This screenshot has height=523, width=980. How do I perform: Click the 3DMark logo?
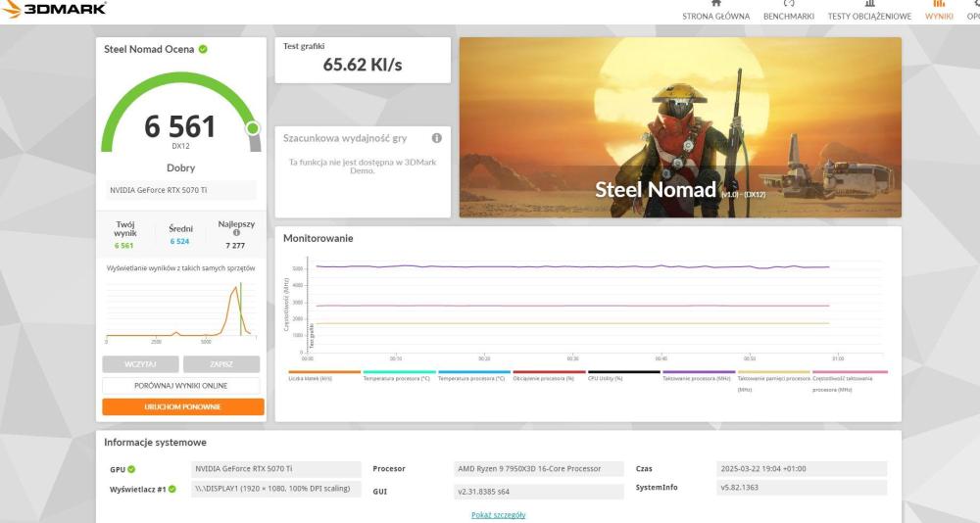click(x=54, y=8)
